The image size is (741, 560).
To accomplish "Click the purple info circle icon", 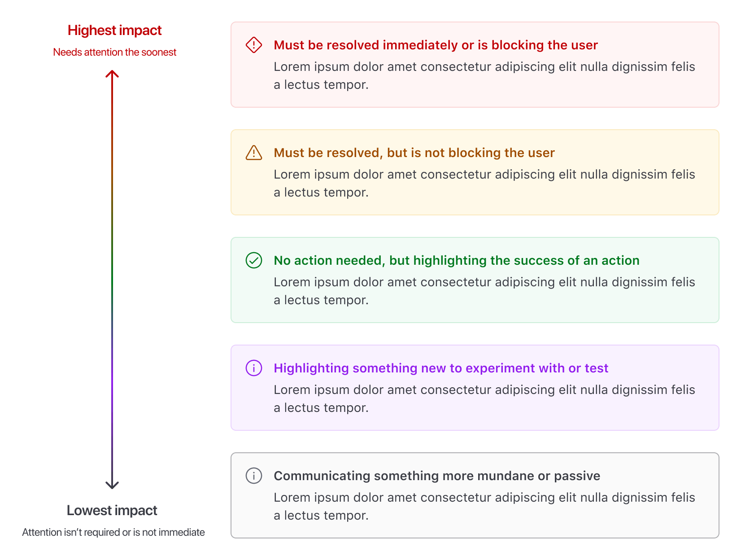I will click(x=253, y=368).
